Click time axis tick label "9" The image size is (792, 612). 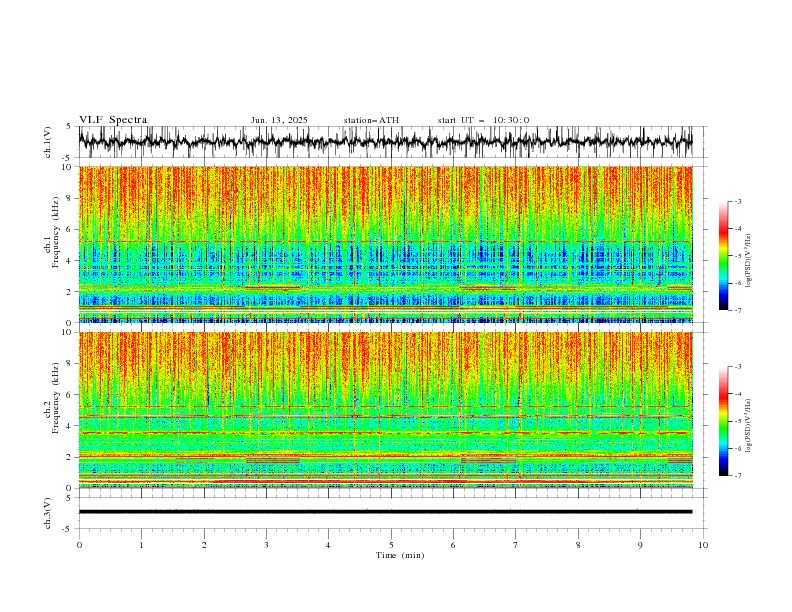(640, 545)
